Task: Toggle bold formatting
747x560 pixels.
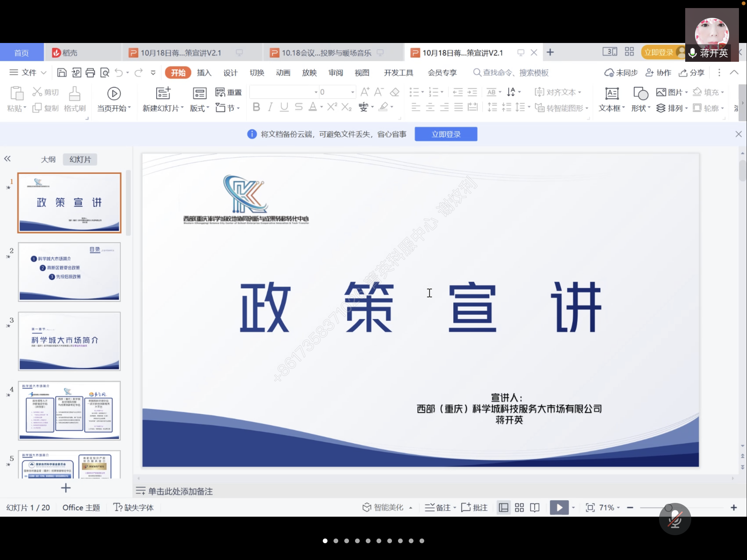Action: (256, 107)
